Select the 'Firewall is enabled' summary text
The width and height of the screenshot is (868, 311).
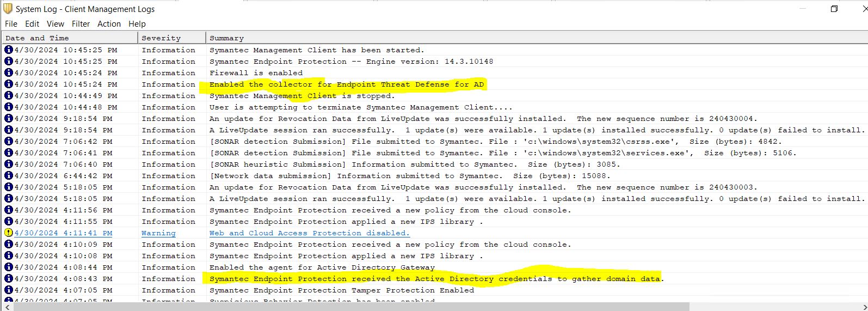[x=256, y=73]
